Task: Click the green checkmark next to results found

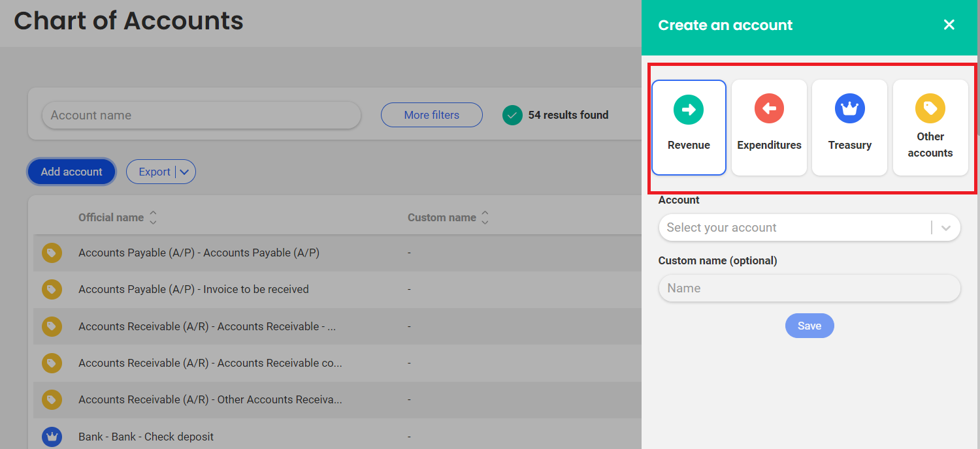Action: (x=512, y=116)
